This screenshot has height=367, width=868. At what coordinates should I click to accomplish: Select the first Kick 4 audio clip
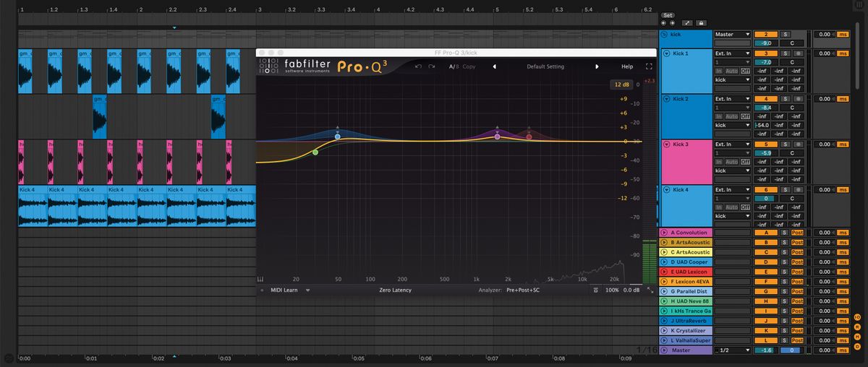coord(33,208)
